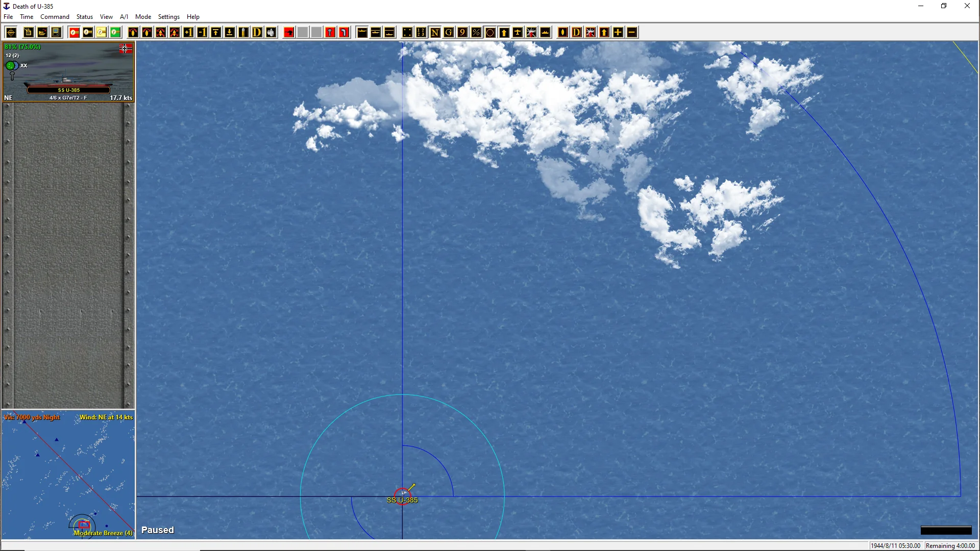
Task: Click the red gun turret fire icon
Action: [289, 33]
